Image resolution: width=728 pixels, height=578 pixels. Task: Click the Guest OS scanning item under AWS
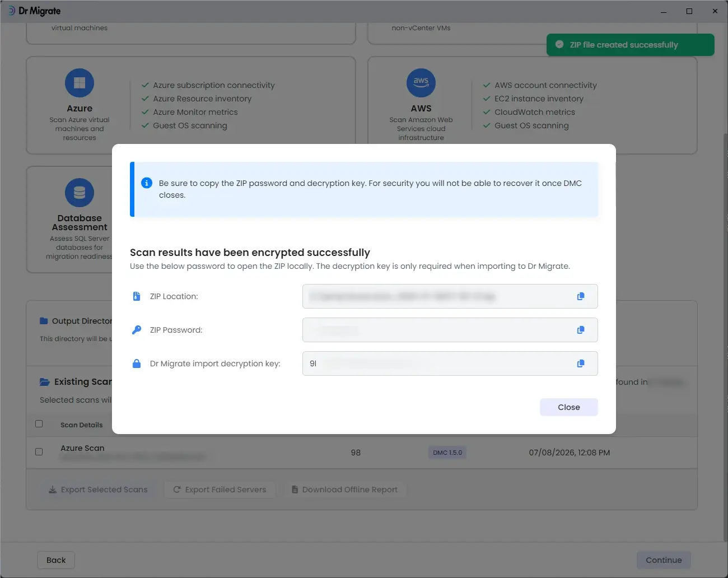(531, 125)
